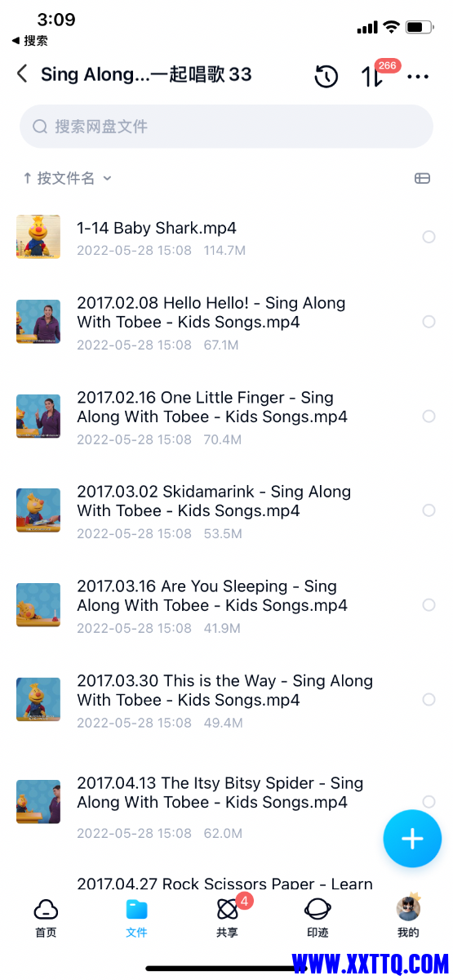Go to the 首页 cloud tab

46,916
